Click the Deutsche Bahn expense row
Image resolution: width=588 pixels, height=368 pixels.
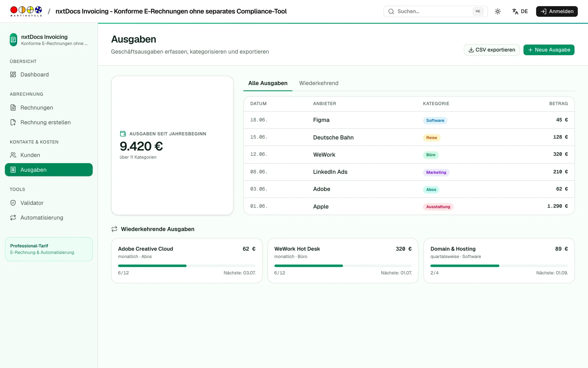409,137
